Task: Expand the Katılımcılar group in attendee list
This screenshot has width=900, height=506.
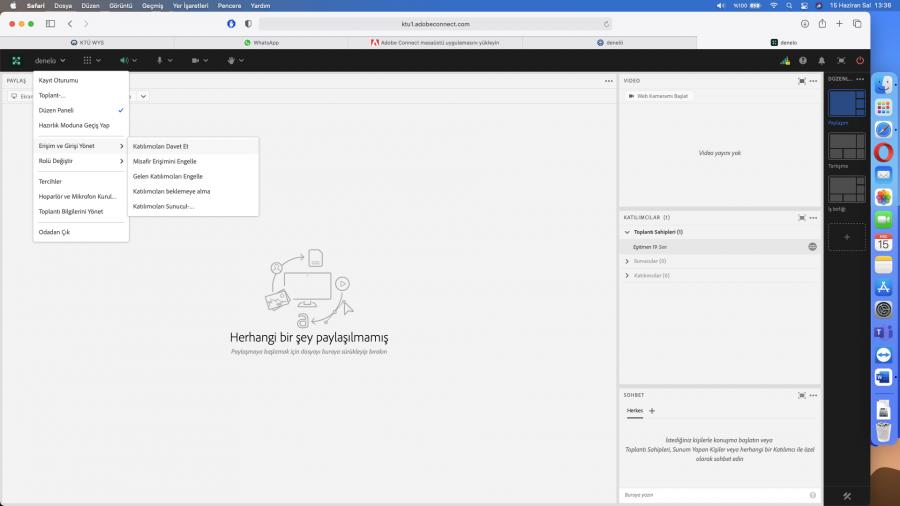Action: 627,275
